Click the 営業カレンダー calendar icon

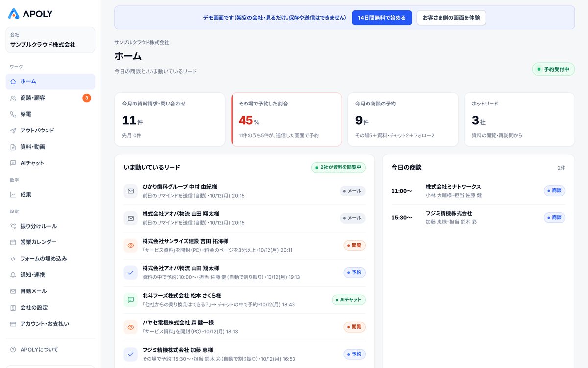13,242
